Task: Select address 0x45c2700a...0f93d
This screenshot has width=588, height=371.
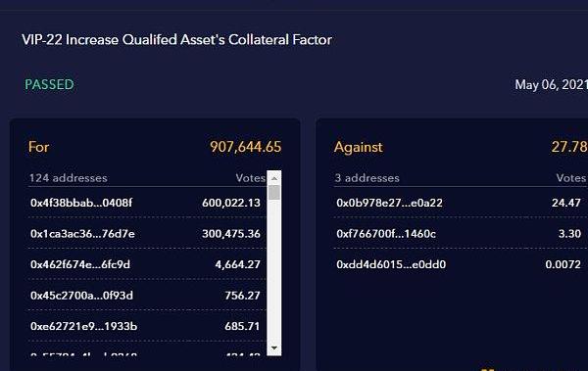Action: [x=81, y=296]
